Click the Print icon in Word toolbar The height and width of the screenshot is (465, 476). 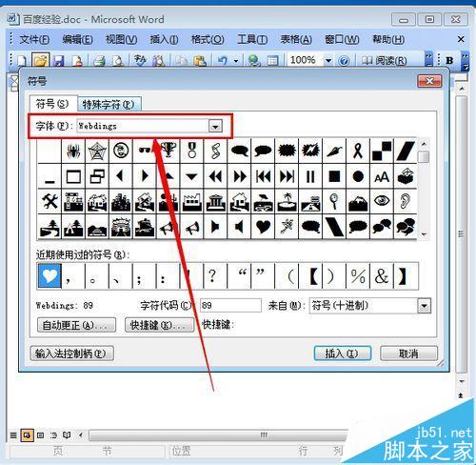(99, 60)
